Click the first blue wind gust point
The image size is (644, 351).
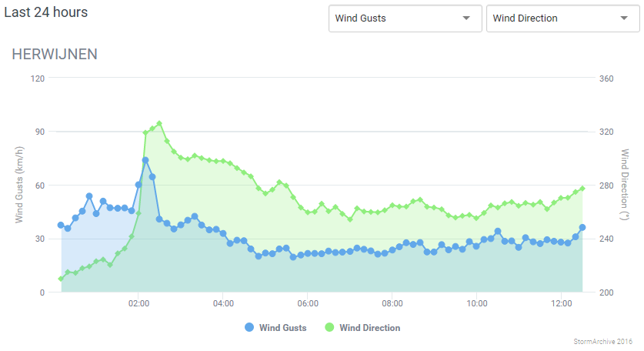[x=61, y=225]
